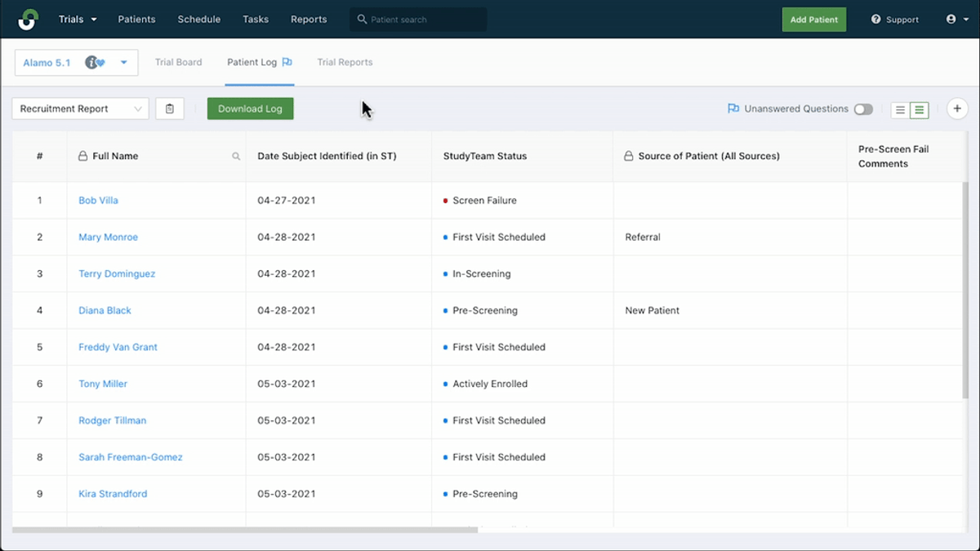
Task: Open patient Tony Miller
Action: pyautogui.click(x=103, y=384)
